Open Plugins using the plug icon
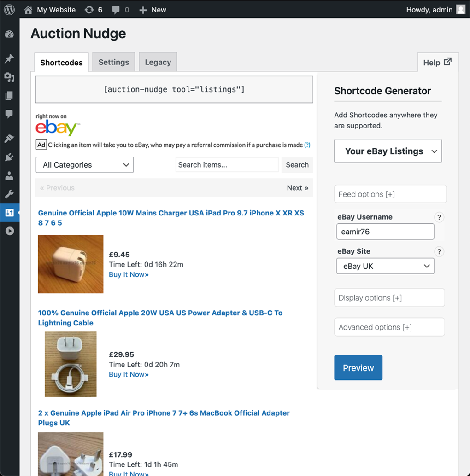Screen dimensions: 470x476 point(9,157)
